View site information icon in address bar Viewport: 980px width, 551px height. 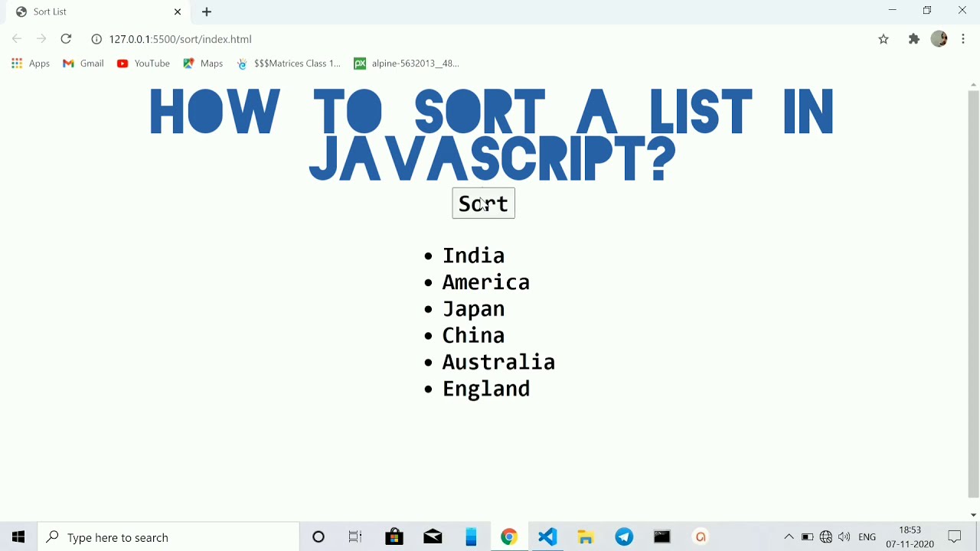point(96,39)
